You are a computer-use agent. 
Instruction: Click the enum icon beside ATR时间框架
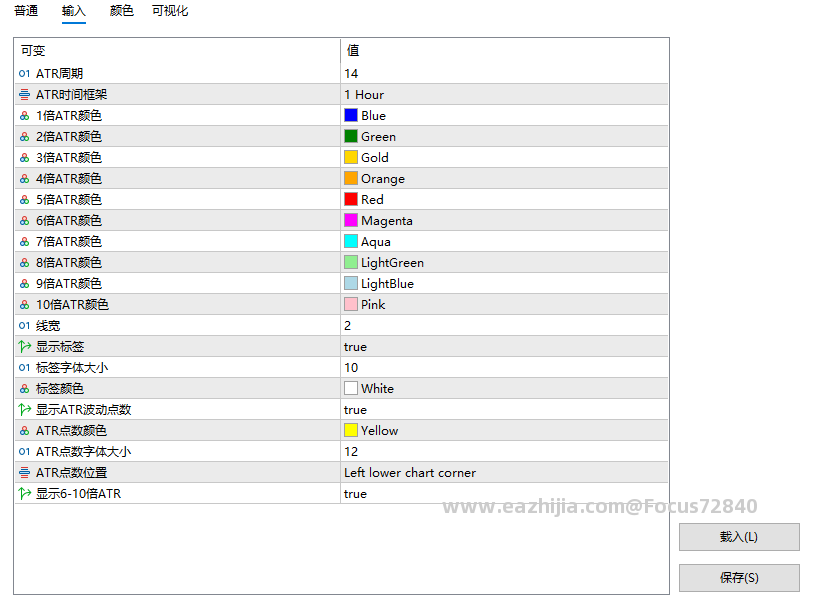click(x=24, y=95)
